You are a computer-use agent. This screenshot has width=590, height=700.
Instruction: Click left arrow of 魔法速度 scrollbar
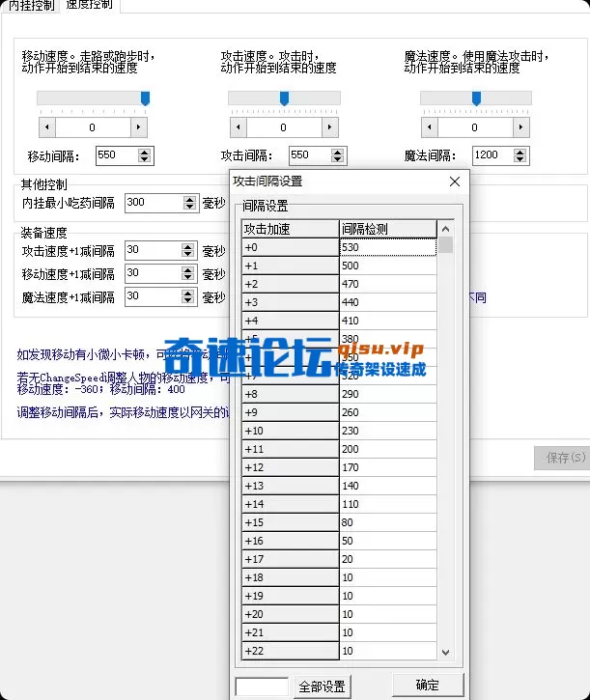430,127
